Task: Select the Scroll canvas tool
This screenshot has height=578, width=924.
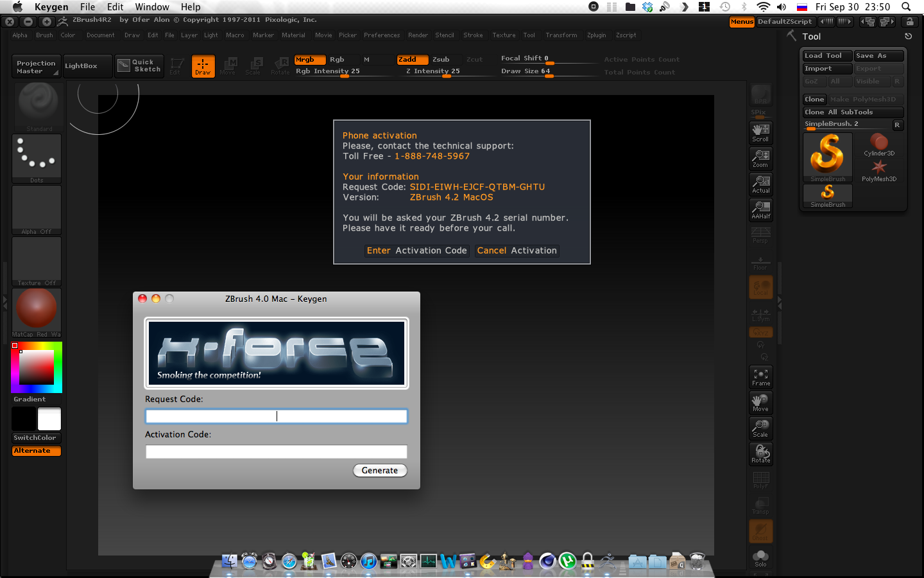Action: 760,132
